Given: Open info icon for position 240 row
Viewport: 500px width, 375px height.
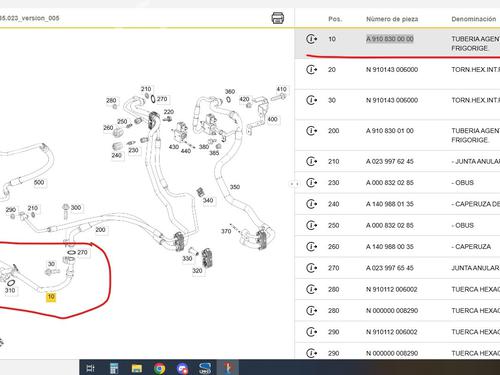Looking at the screenshot, I should 311,204.
